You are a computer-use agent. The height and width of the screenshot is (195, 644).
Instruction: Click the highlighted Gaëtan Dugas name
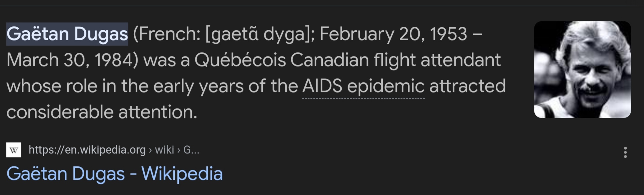[67, 34]
